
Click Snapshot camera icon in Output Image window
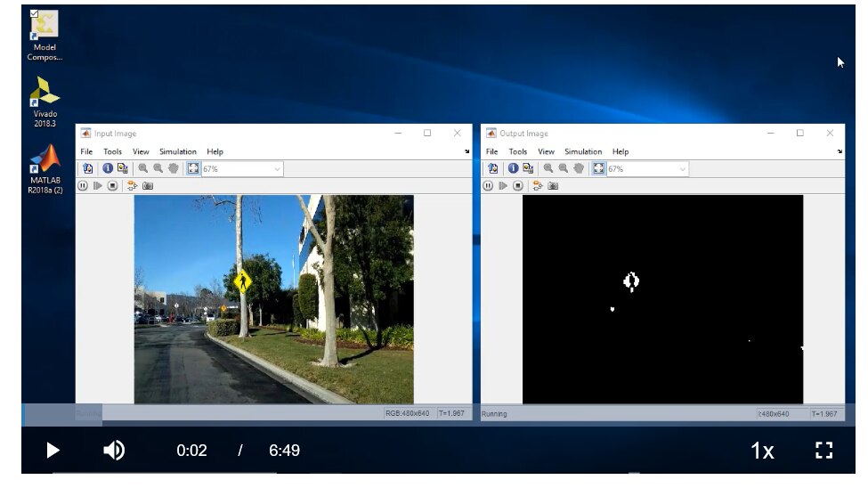tap(553, 186)
